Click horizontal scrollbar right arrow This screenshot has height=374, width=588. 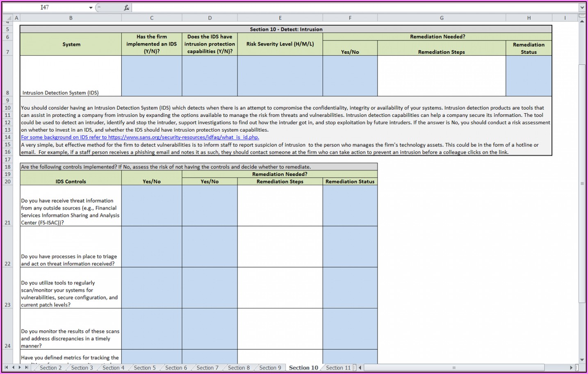tap(571, 367)
